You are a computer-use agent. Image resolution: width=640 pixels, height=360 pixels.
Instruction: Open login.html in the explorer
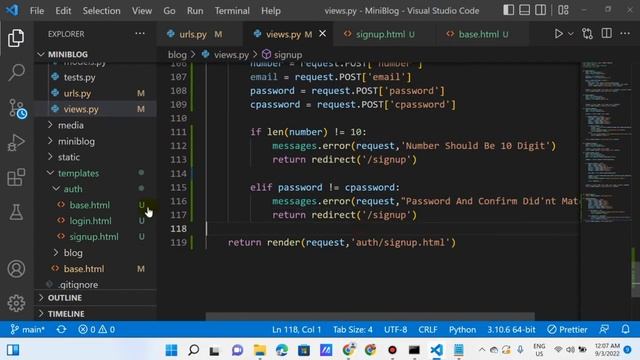tap(96, 221)
